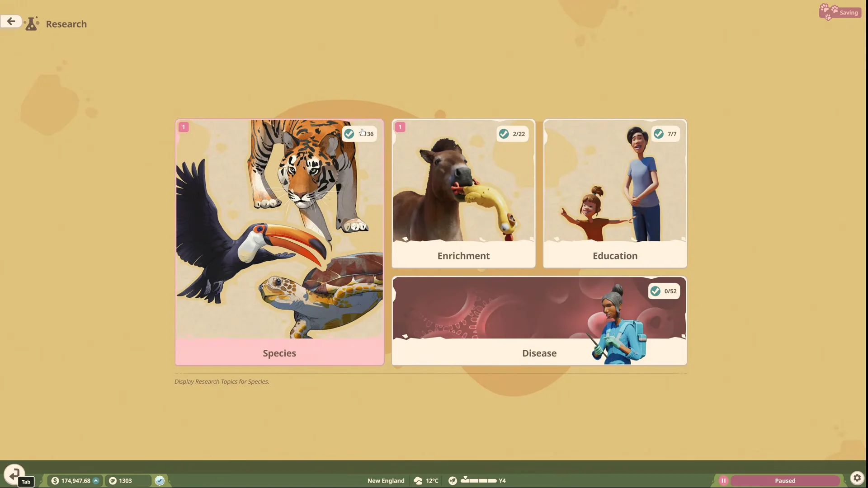The height and width of the screenshot is (488, 868).
Task: Open the Enrichment research card
Action: (463, 193)
